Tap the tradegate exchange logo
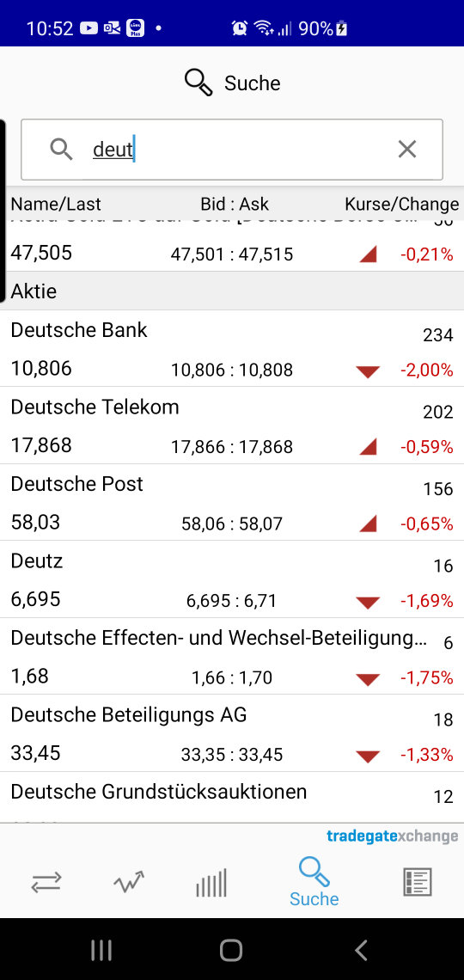 (x=392, y=836)
